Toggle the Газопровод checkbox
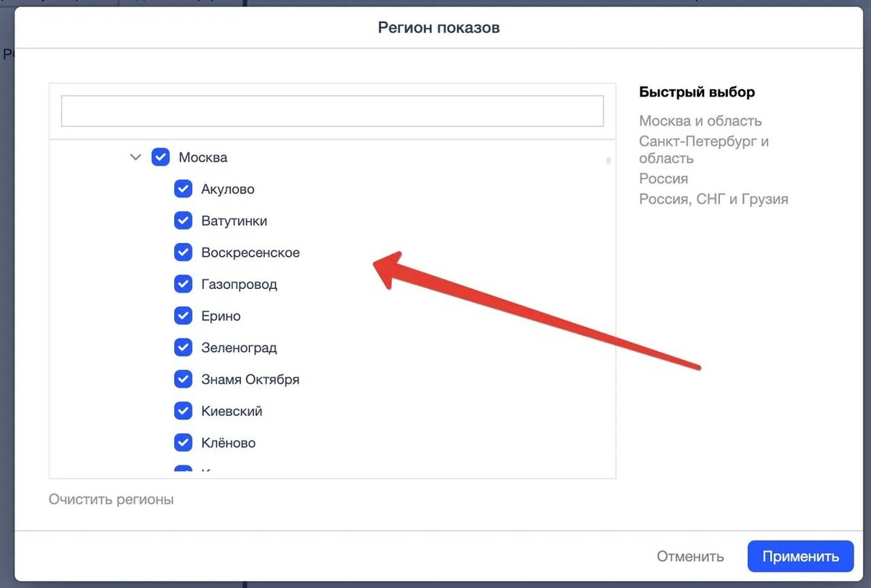This screenshot has height=588, width=871. point(183,284)
